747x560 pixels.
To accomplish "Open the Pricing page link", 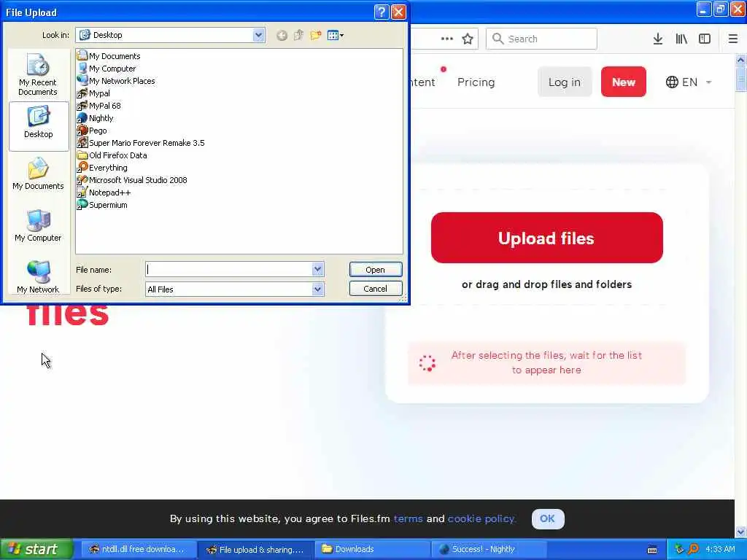I will click(476, 82).
